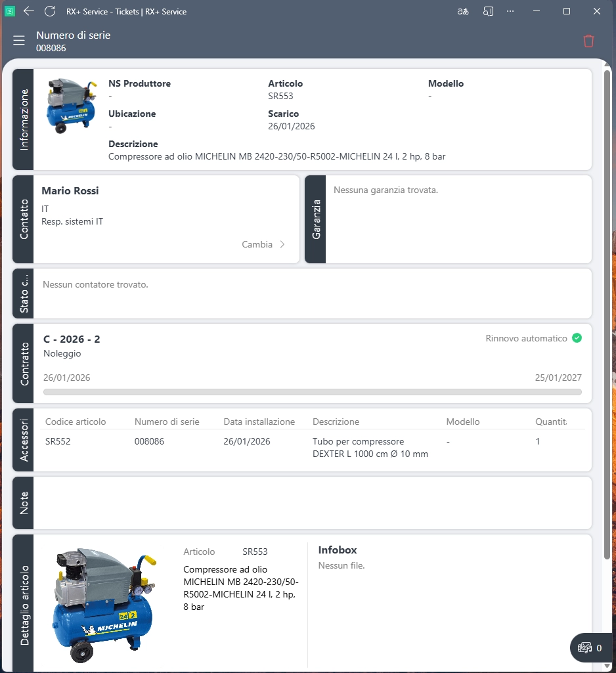The image size is (616, 673).
Task: Go back using the title bar arrow
Action: pyautogui.click(x=29, y=11)
